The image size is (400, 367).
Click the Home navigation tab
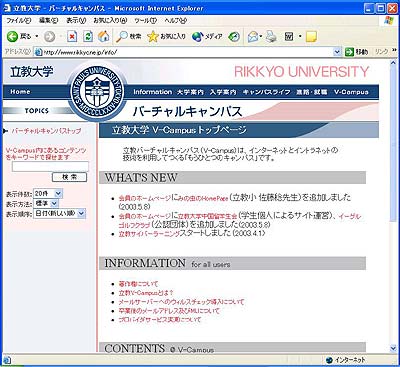coord(20,91)
